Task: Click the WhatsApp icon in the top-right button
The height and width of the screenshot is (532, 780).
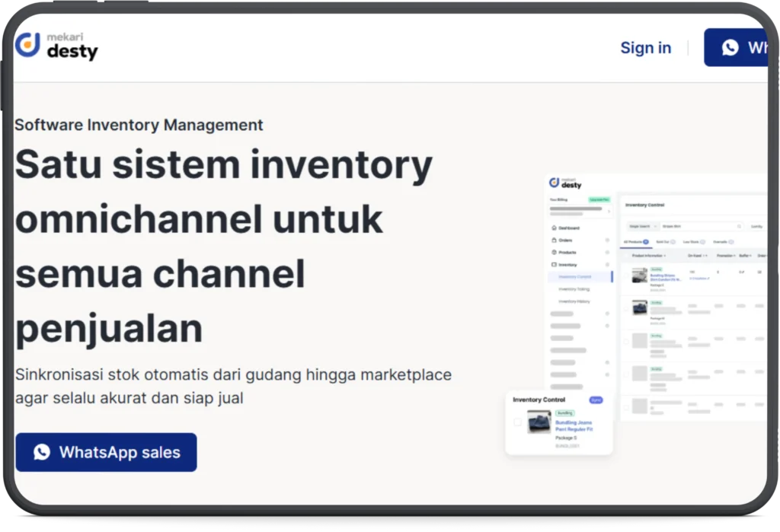Action: [730, 48]
